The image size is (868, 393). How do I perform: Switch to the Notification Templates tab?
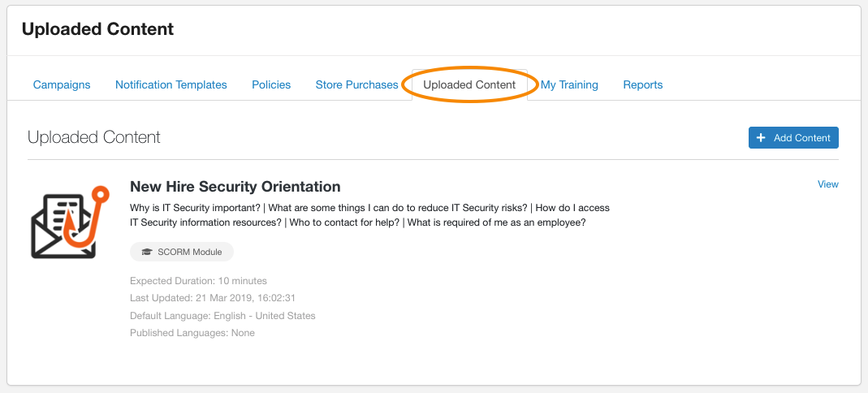[171, 84]
